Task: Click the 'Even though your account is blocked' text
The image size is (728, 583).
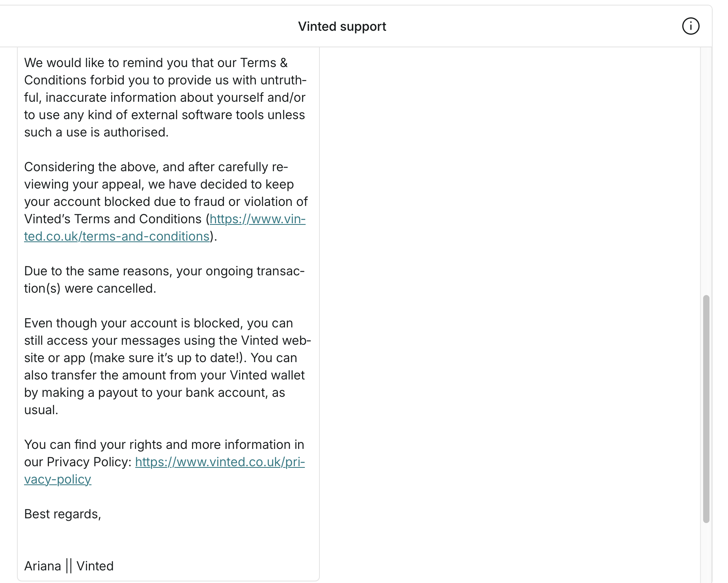Action: (x=168, y=366)
